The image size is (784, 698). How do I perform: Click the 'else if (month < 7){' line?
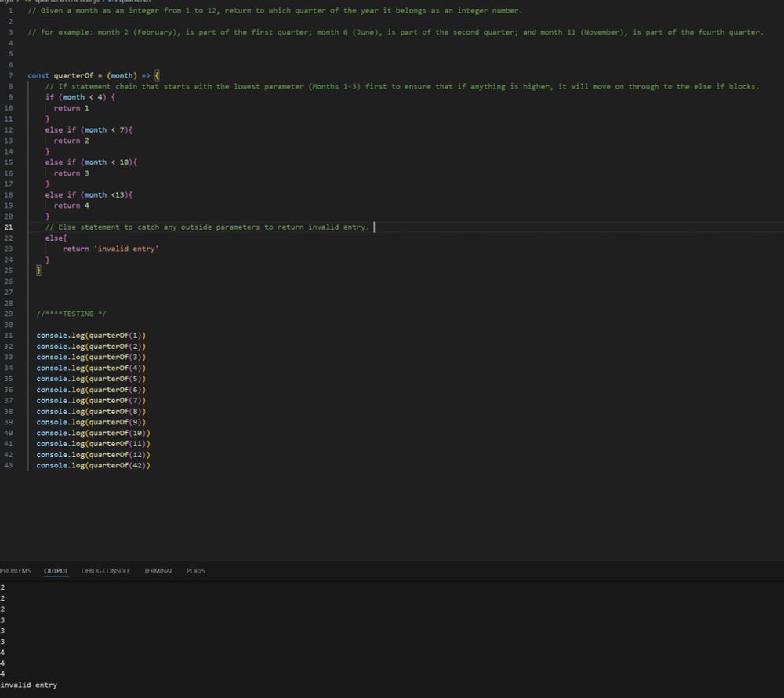pos(89,129)
